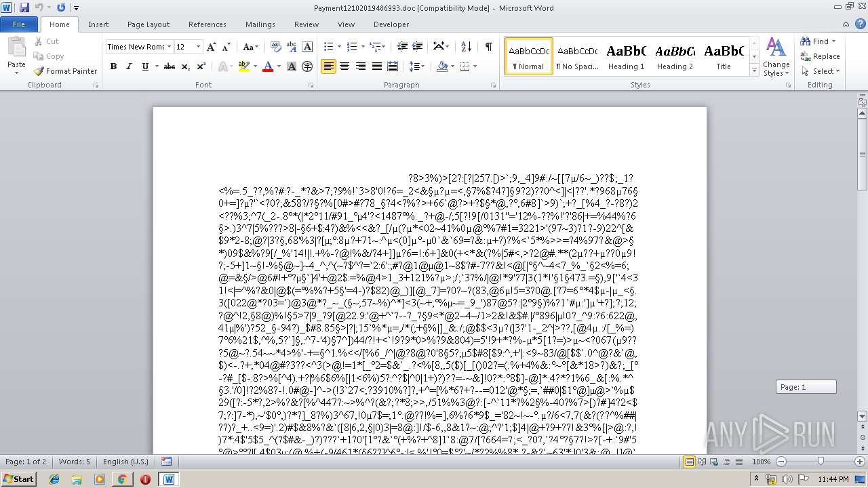Click Increase Indent icon
The image size is (868, 488).
pyautogui.click(x=417, y=47)
